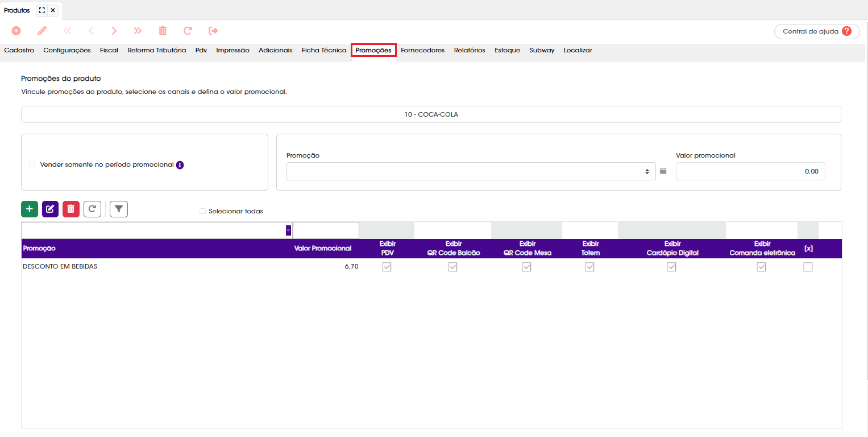
Task: Sort by Valor Promocional column header
Action: click(323, 249)
